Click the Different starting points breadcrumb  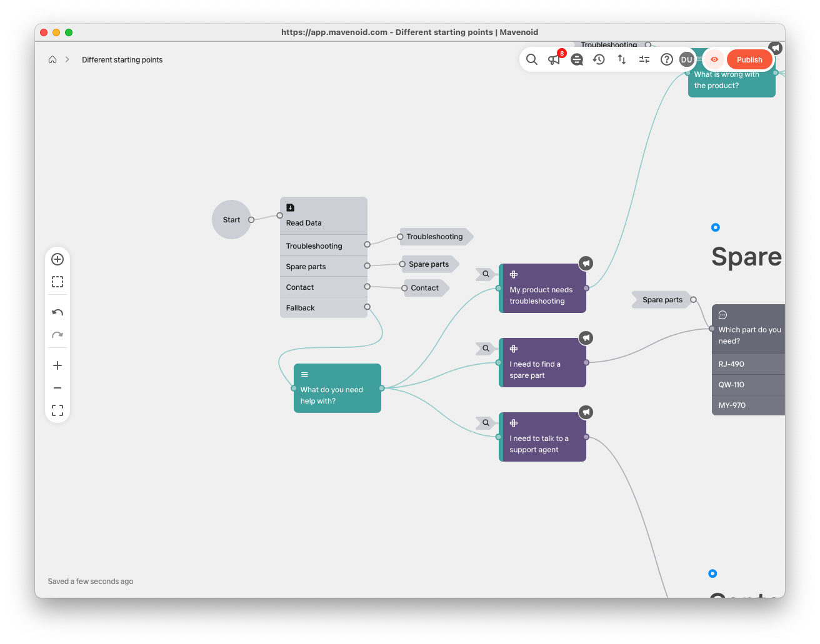pyautogui.click(x=122, y=60)
